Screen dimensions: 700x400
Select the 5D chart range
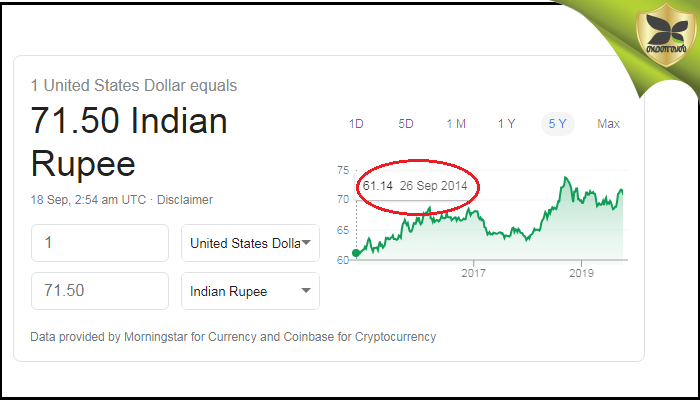click(x=406, y=124)
